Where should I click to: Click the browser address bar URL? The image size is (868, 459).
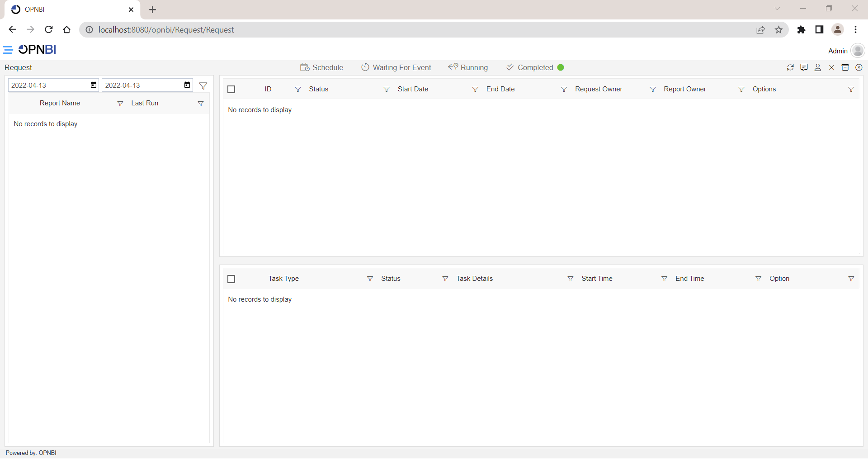pyautogui.click(x=166, y=30)
